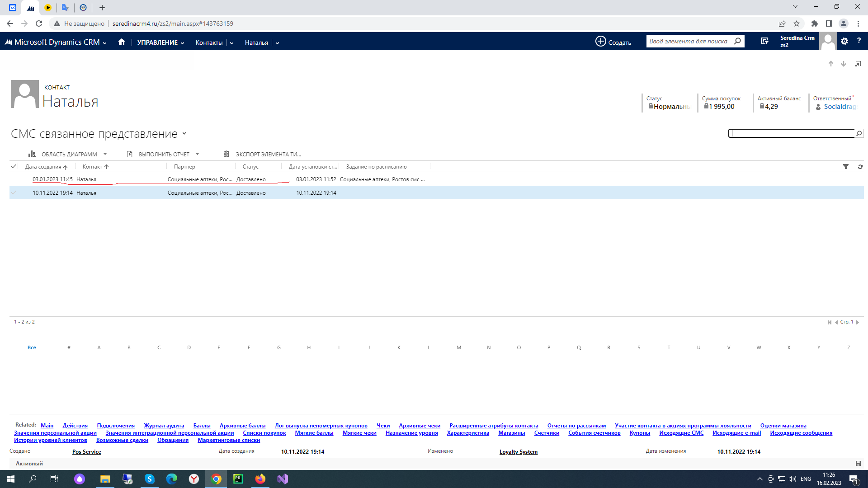Click Контакты in navigation bar

tap(209, 42)
